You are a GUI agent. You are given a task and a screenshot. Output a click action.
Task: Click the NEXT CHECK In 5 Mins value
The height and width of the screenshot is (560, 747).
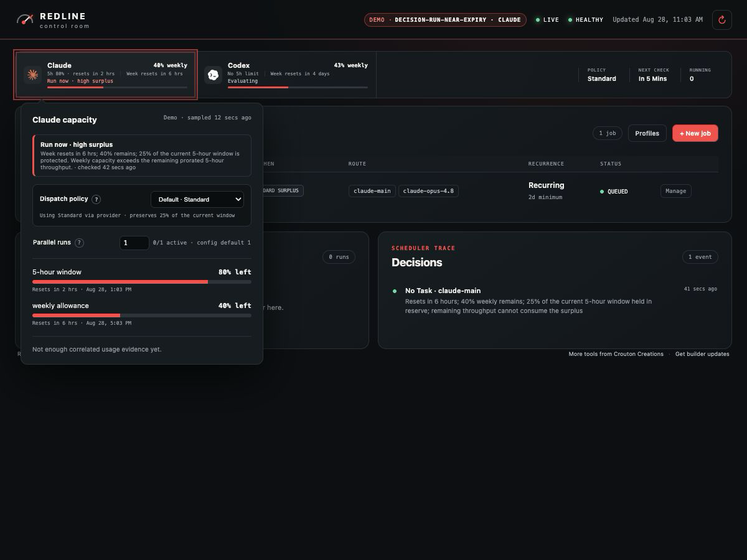click(652, 78)
